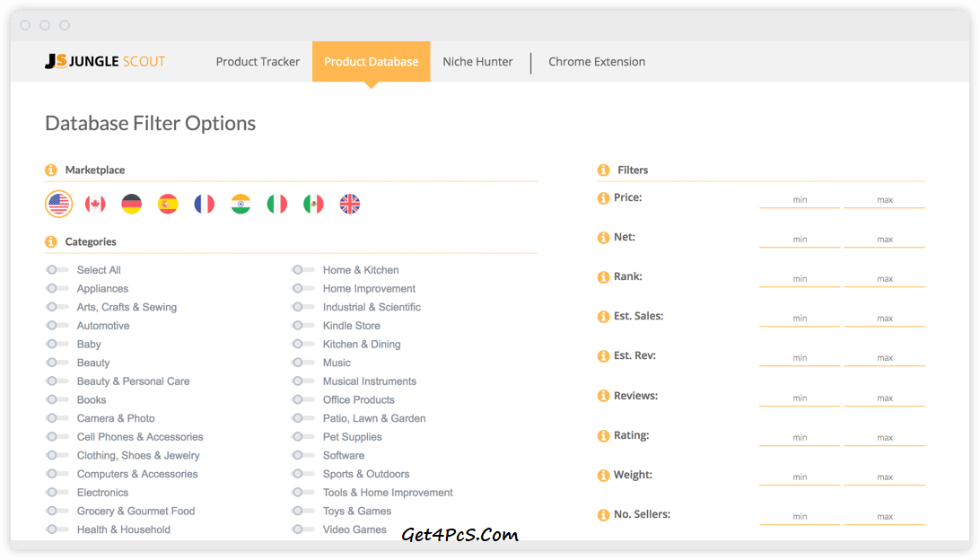980x560 pixels.
Task: Enable the Toys & Games toggle
Action: click(x=303, y=512)
